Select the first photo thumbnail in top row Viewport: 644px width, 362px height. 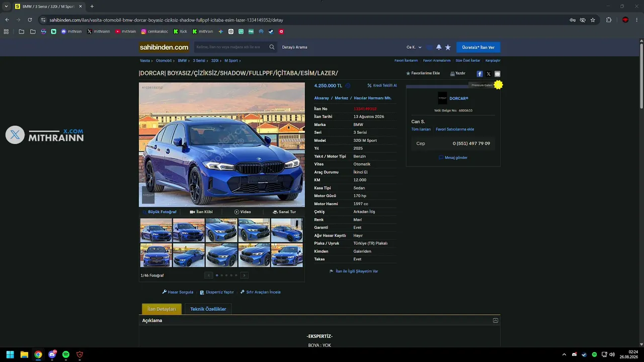(x=156, y=230)
